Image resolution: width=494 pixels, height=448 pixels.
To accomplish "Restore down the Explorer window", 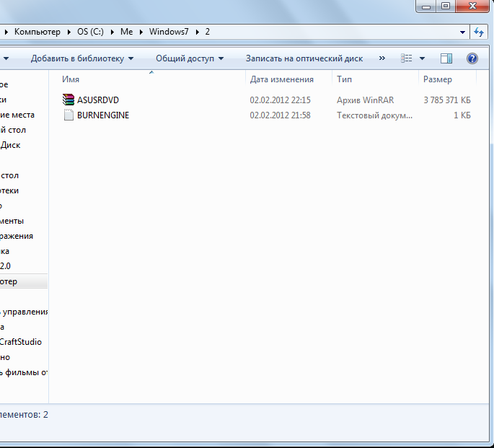I will (x=446, y=6).
